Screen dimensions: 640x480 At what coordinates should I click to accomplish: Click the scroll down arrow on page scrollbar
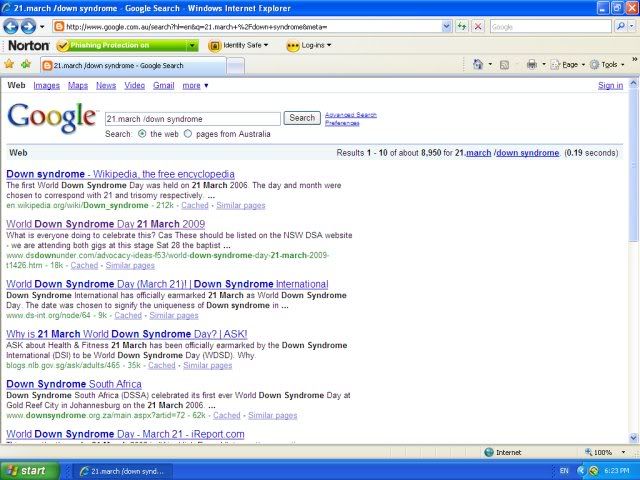(x=633, y=438)
